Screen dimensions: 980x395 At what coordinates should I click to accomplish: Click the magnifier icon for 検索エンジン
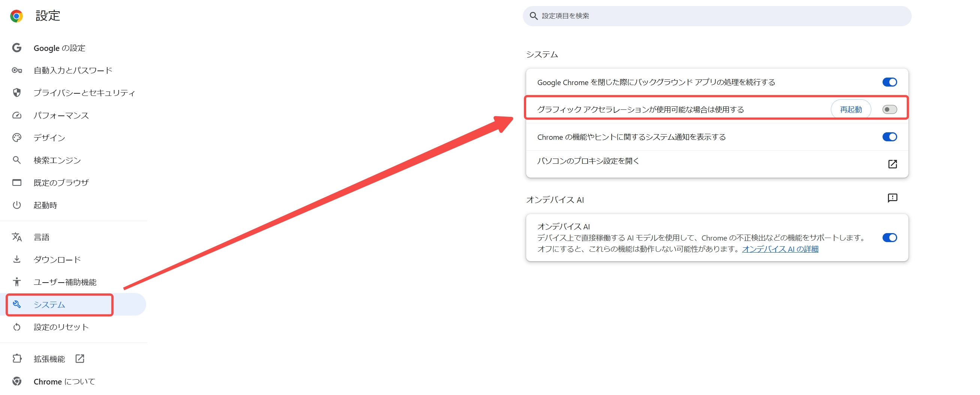17,160
